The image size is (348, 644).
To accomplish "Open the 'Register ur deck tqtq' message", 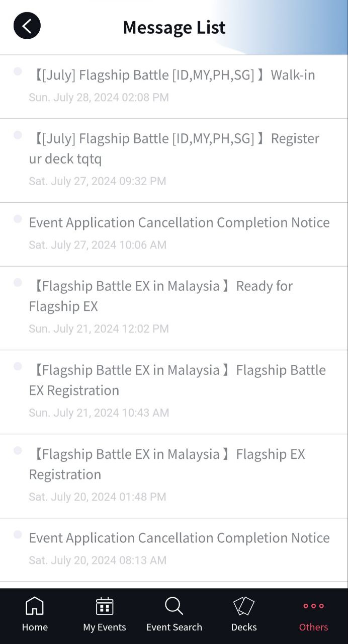I will tap(173, 148).
